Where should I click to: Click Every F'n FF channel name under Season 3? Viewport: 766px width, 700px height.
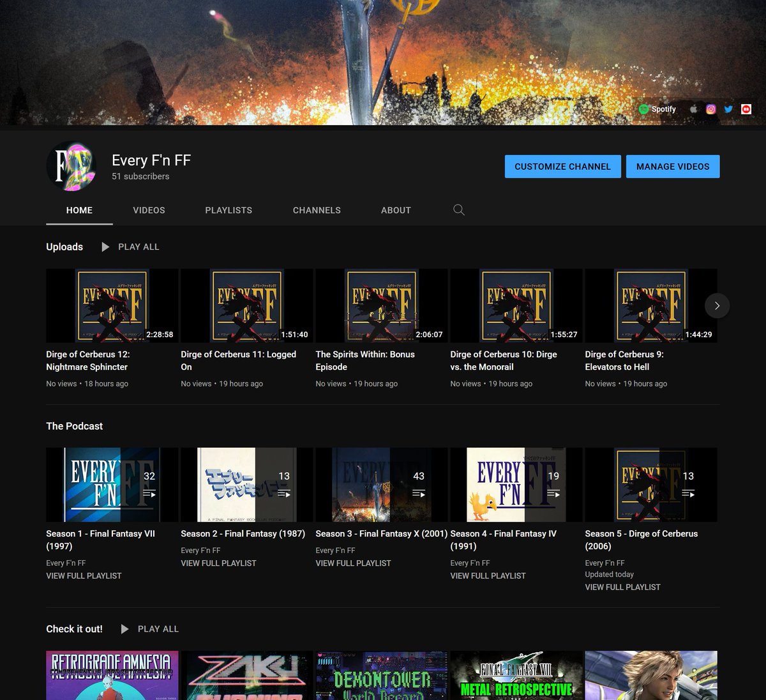335,551
